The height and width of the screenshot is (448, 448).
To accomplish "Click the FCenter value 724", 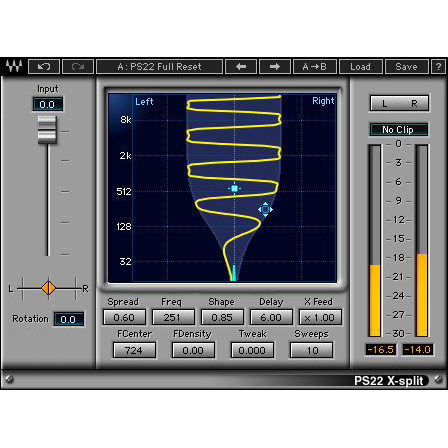I will point(134,350).
